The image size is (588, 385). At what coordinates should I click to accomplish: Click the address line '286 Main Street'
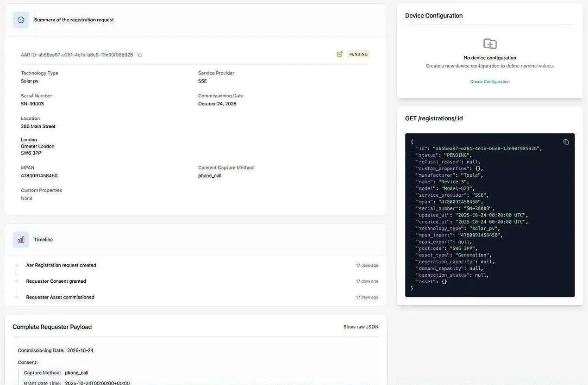click(x=38, y=126)
